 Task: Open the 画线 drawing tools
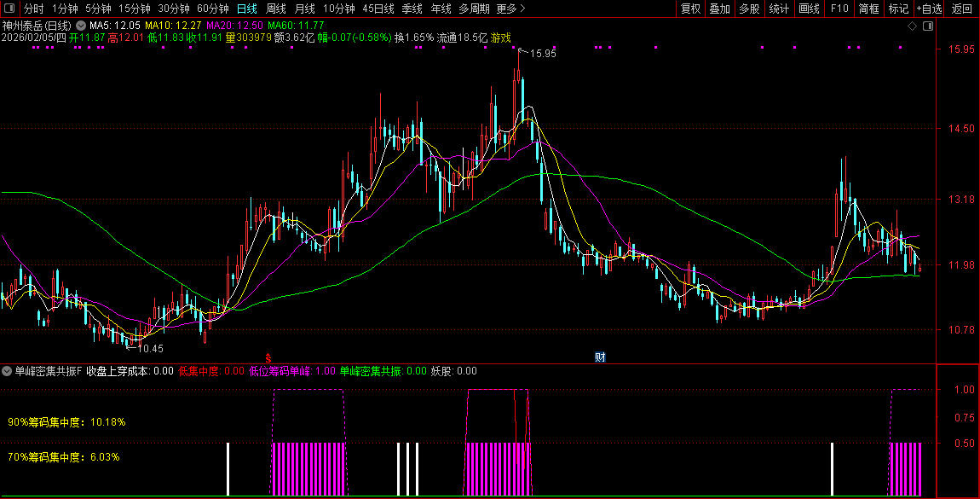(809, 9)
